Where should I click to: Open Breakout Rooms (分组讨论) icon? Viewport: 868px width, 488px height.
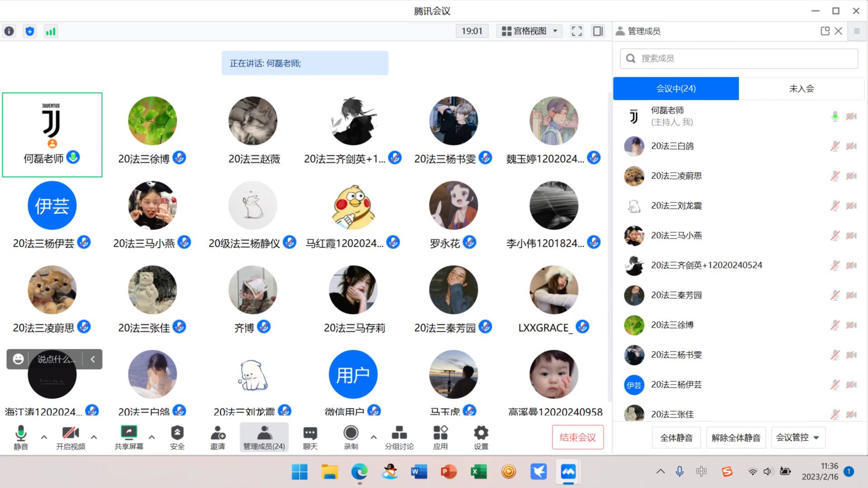[399, 433]
